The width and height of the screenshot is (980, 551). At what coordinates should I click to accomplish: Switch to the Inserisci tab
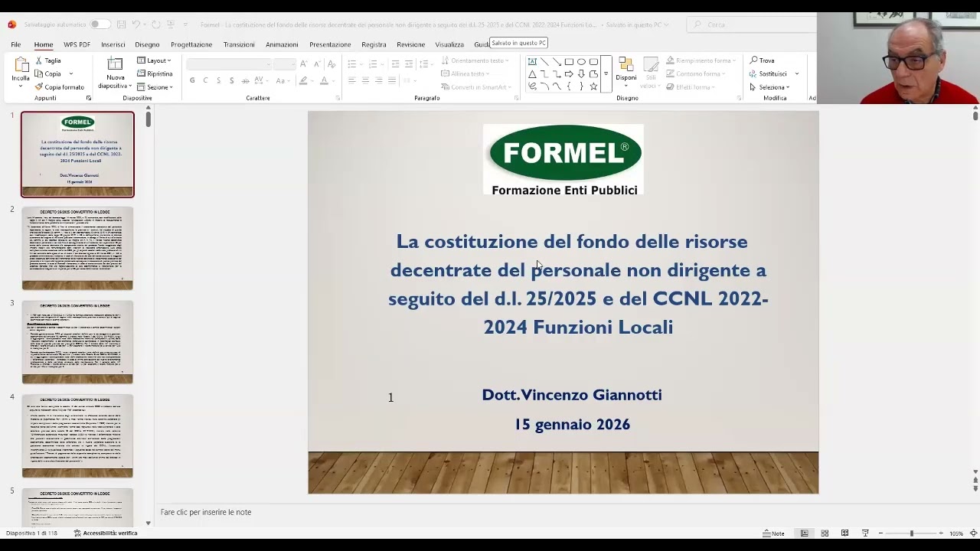pyautogui.click(x=113, y=44)
